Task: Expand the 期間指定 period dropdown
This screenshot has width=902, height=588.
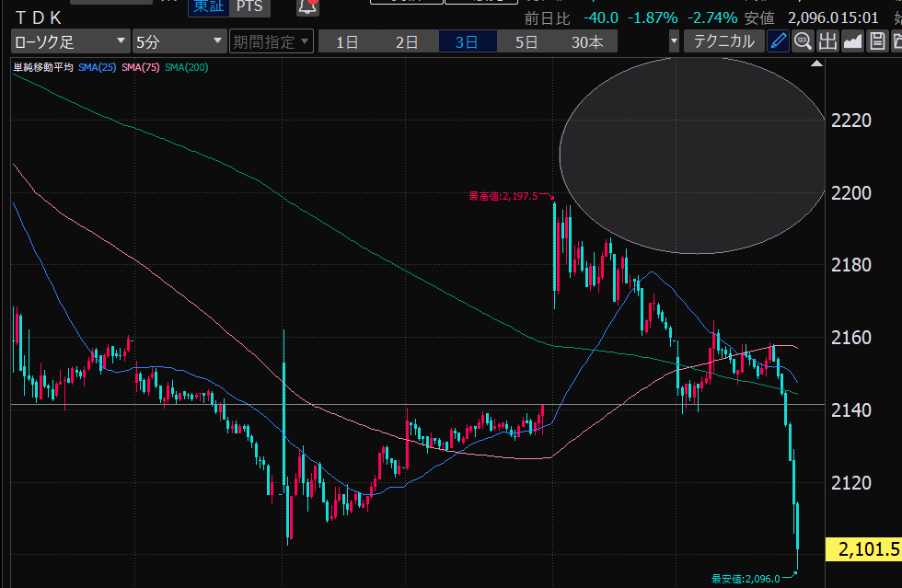Action: (272, 41)
